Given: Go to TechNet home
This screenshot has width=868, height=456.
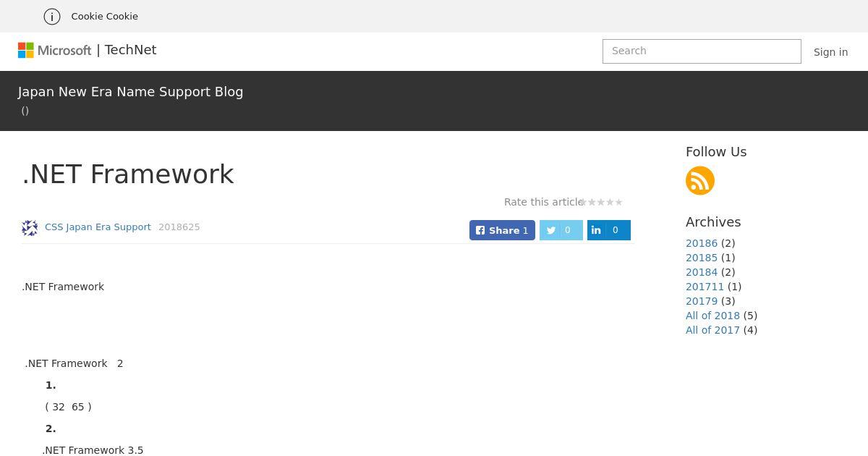Looking at the screenshot, I should pyautogui.click(x=130, y=50).
